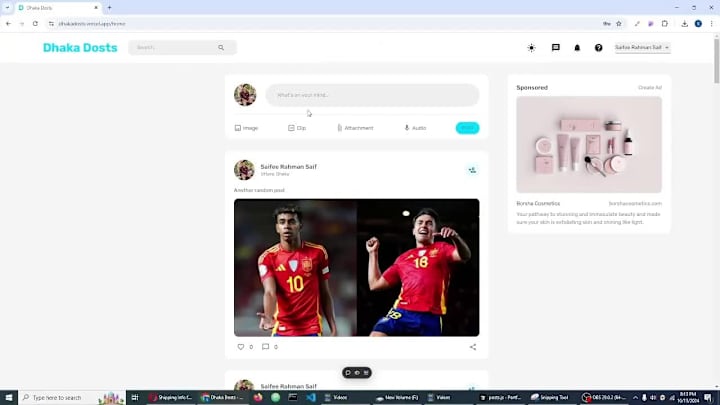Screen dimensions: 720x405
Task: Click the Create Ad link
Action: [650, 88]
